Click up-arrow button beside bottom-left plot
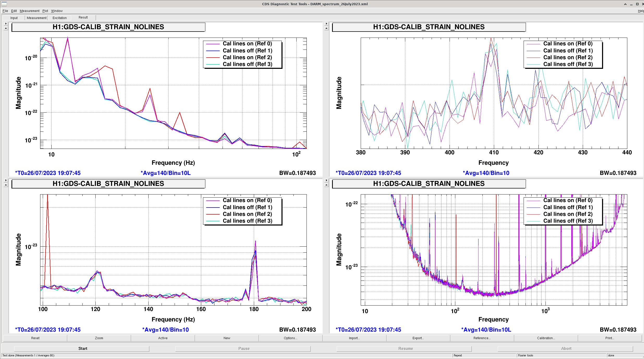Screen dimensions: 644x359 pyautogui.click(x=6, y=185)
